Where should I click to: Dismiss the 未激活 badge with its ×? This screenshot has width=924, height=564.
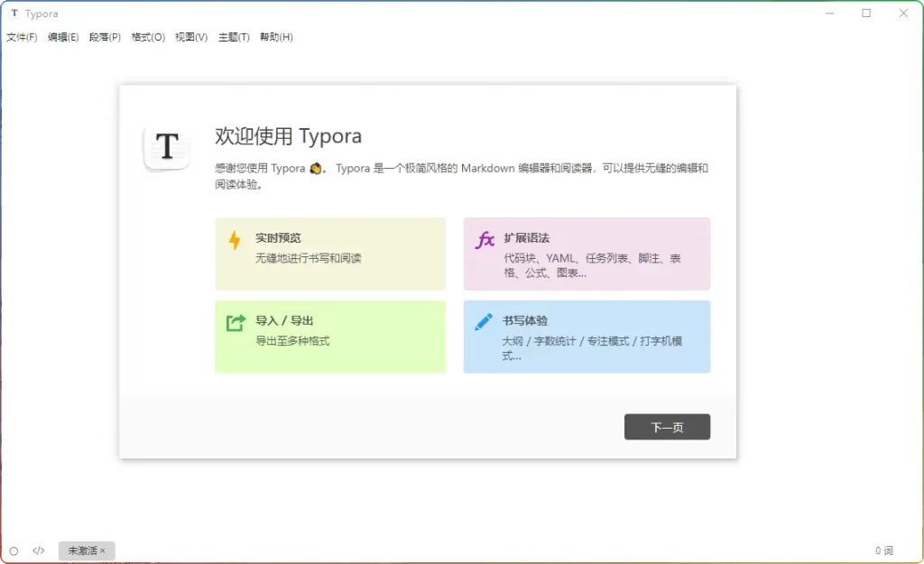click(x=103, y=550)
